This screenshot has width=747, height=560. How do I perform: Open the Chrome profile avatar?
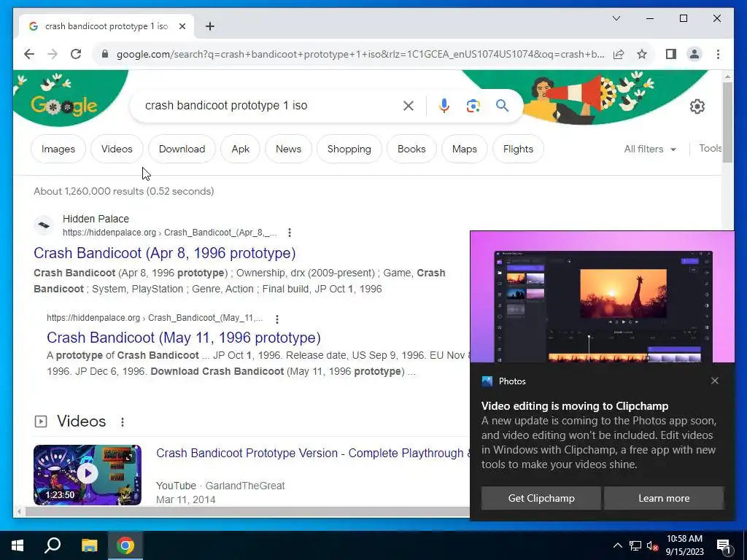694,54
